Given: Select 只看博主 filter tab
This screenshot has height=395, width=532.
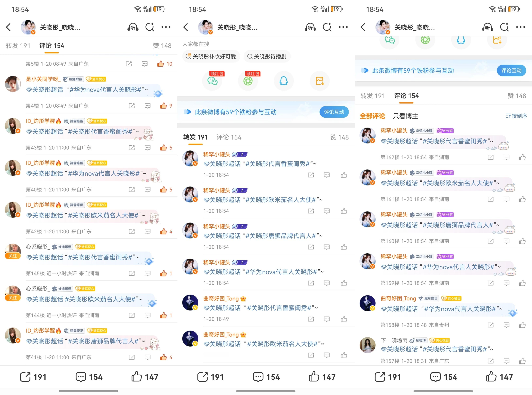Looking at the screenshot, I should pos(406,116).
